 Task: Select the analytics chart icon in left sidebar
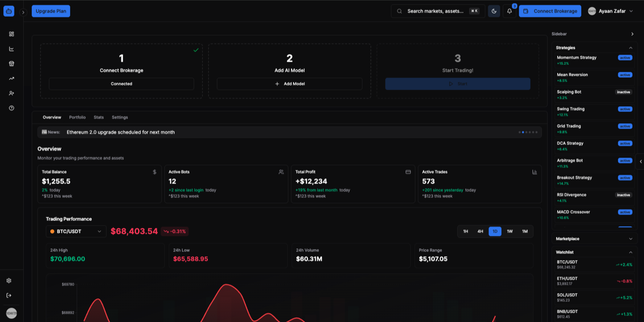[x=12, y=48]
